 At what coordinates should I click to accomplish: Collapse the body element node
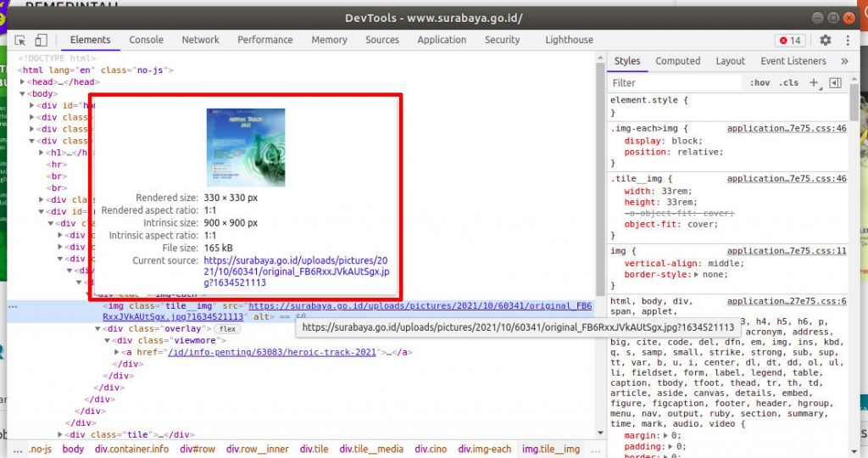coord(23,94)
